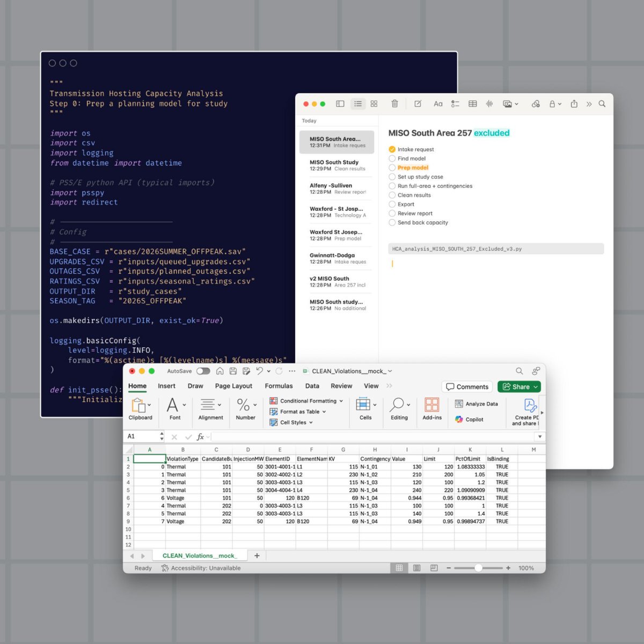Viewport: 644px width, 644px height.
Task: Click the Excel Name Box showing A1
Action: point(143,436)
